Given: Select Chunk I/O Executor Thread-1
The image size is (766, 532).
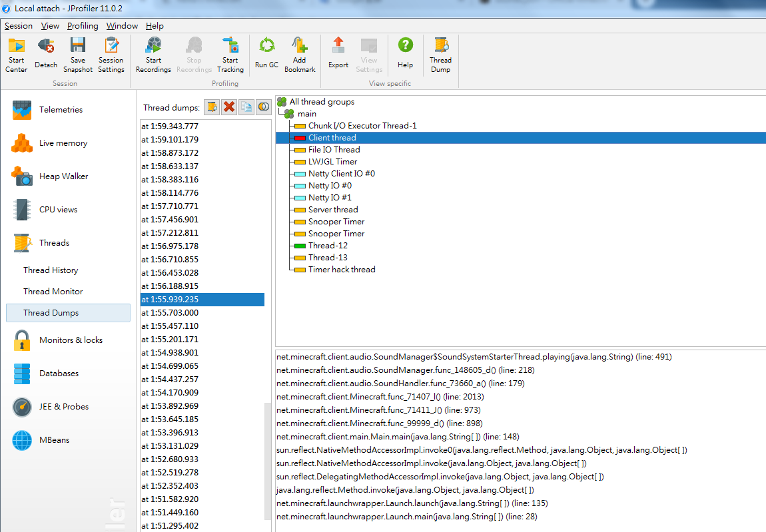Looking at the screenshot, I should coord(362,126).
